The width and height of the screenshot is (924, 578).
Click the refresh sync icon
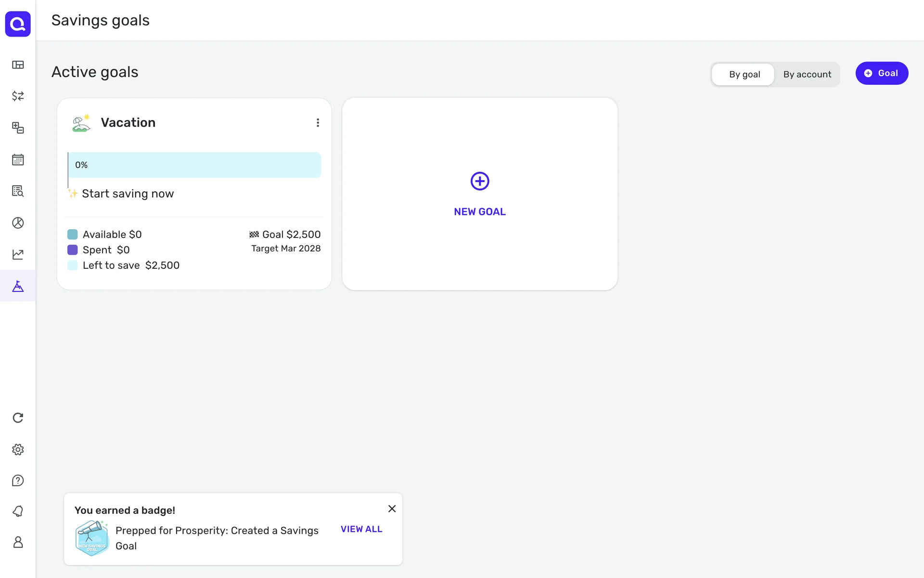[x=18, y=418]
